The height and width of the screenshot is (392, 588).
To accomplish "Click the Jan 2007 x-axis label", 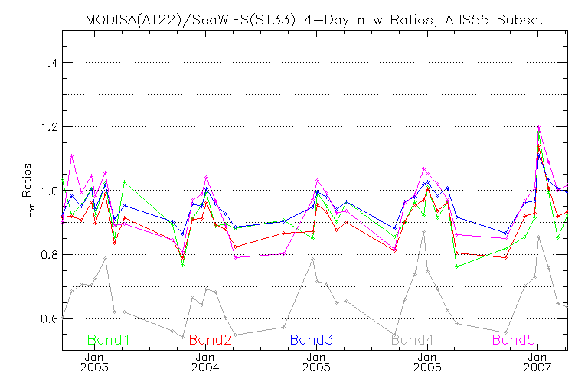I will 537,362.
